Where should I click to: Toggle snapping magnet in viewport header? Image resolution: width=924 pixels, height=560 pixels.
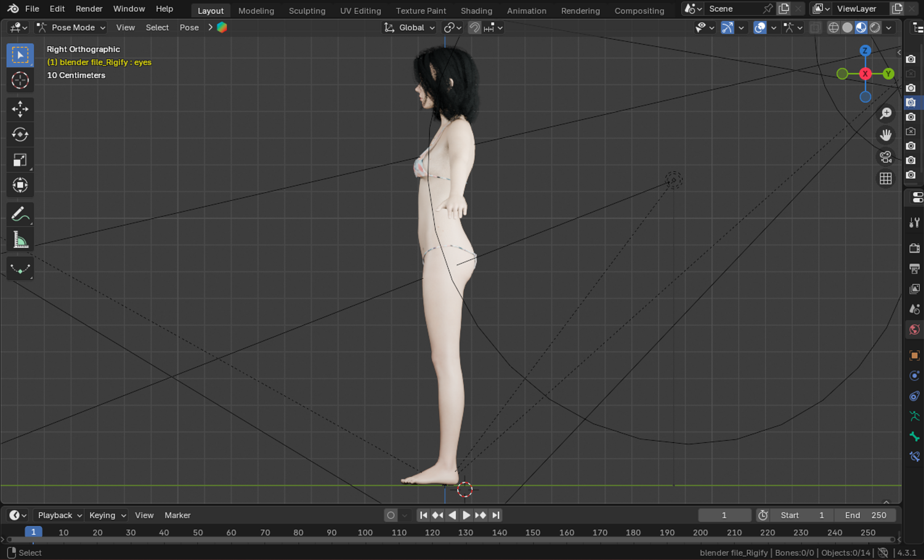point(474,28)
